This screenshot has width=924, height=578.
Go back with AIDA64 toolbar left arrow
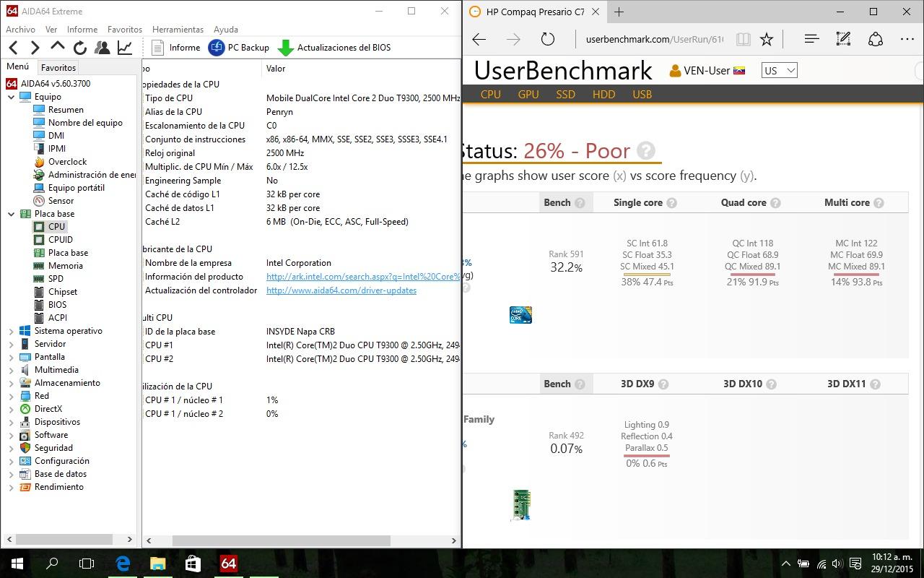(x=14, y=48)
